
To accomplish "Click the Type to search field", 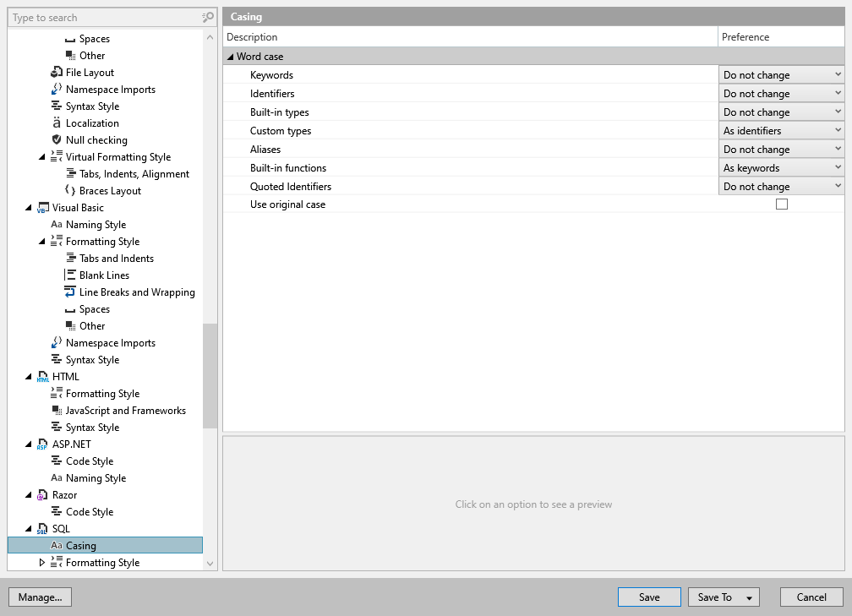I will (x=101, y=17).
